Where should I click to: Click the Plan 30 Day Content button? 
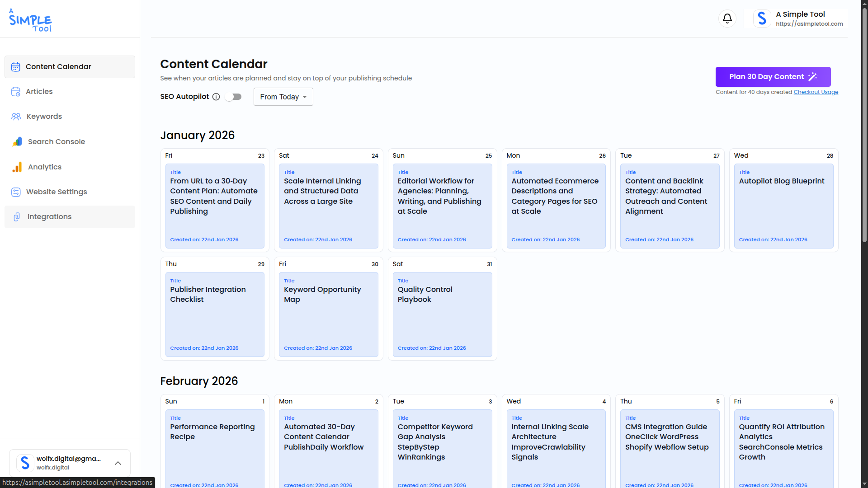tap(772, 76)
